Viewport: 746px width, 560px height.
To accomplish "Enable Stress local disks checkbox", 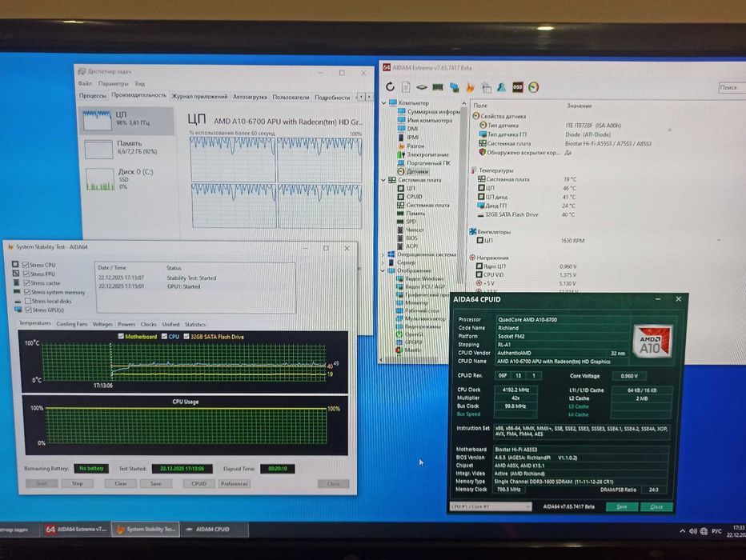I will tap(27, 301).
